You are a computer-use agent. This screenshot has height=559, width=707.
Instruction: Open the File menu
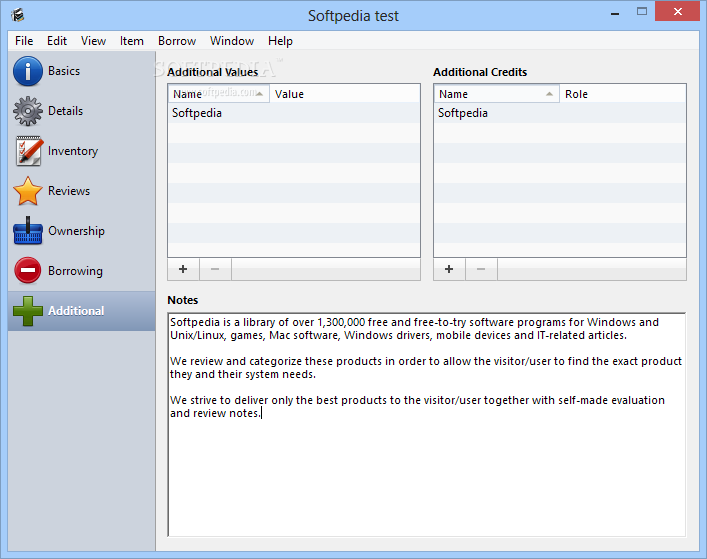(24, 41)
